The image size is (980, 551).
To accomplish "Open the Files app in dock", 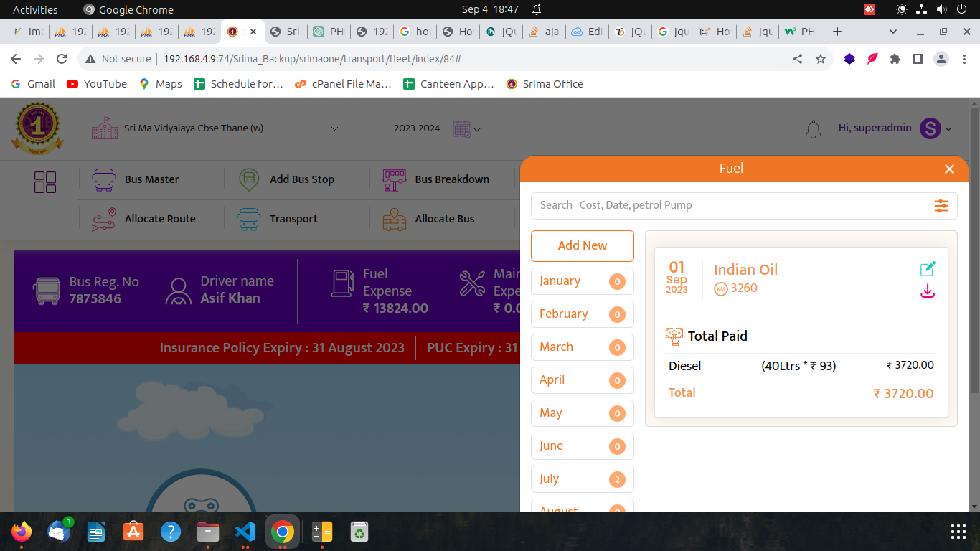I will [208, 532].
